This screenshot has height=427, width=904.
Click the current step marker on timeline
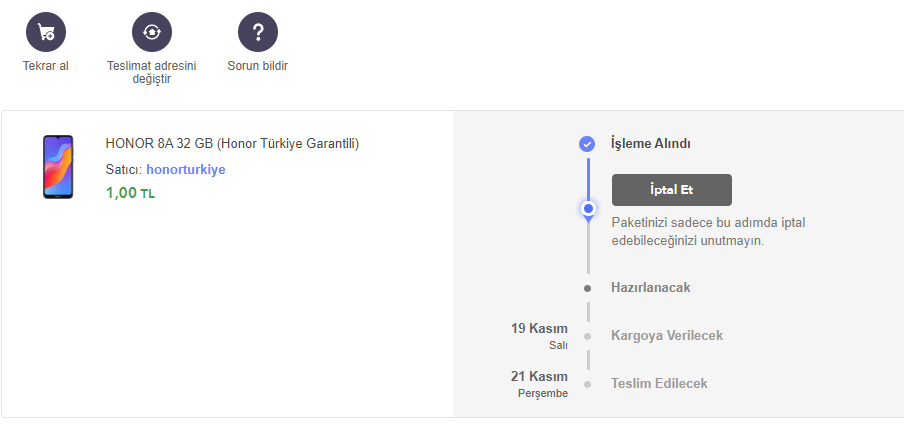click(588, 209)
